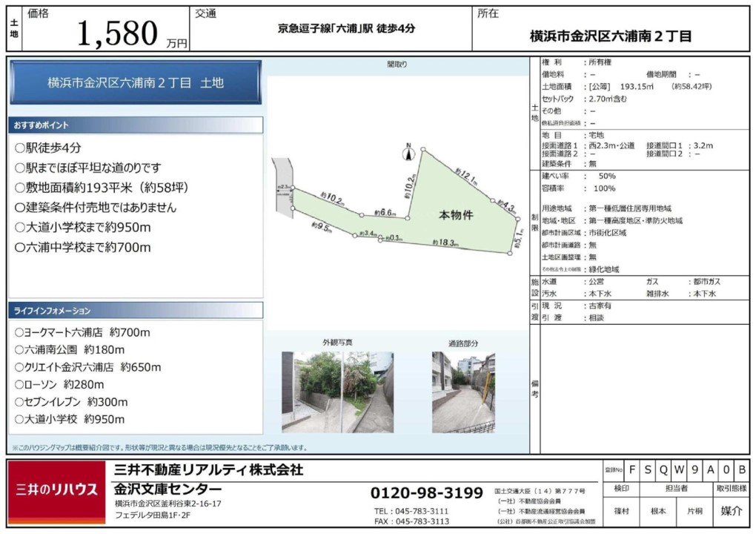Click the blue 横浜市金沢区六浦南２丁目 土地 banner

[135, 83]
